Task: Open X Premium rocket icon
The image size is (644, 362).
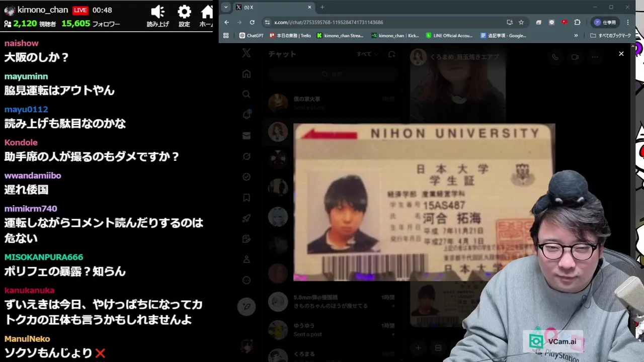Action: click(246, 218)
